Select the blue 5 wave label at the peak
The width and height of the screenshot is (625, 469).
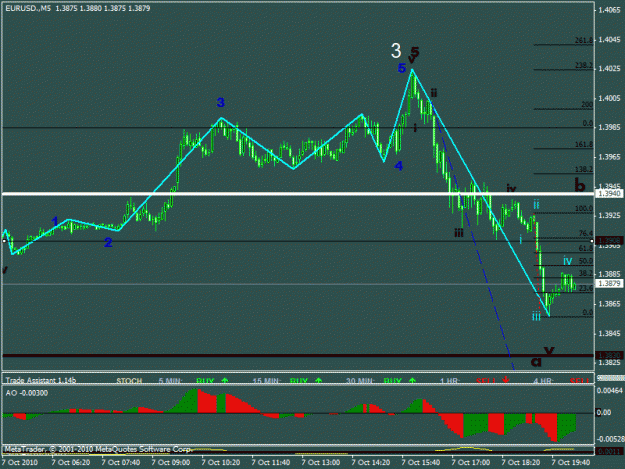tap(402, 69)
